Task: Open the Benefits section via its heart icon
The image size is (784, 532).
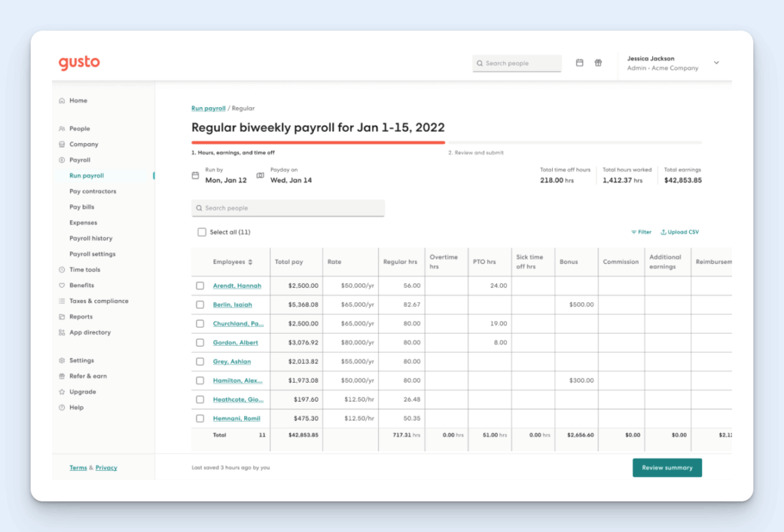Action: coord(61,285)
